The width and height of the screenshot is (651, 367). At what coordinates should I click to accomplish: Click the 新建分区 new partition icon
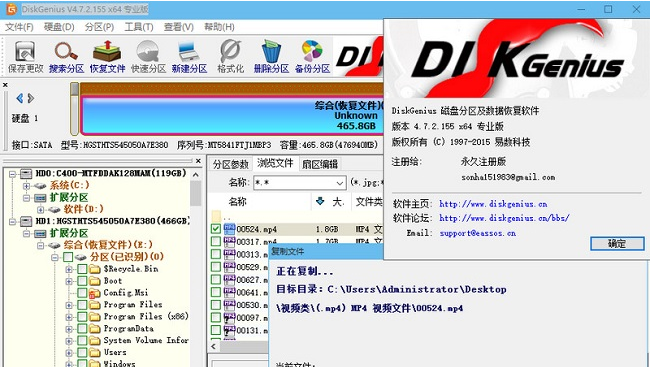[x=189, y=52]
